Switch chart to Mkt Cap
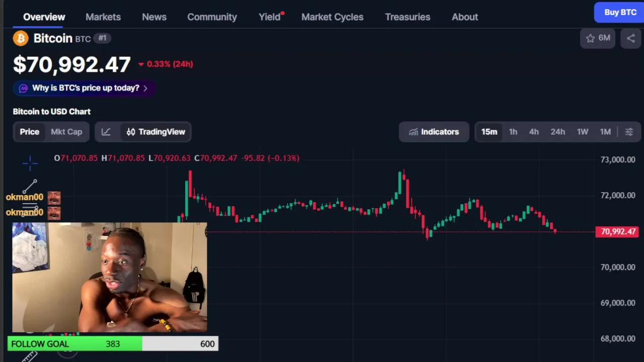 tap(66, 132)
